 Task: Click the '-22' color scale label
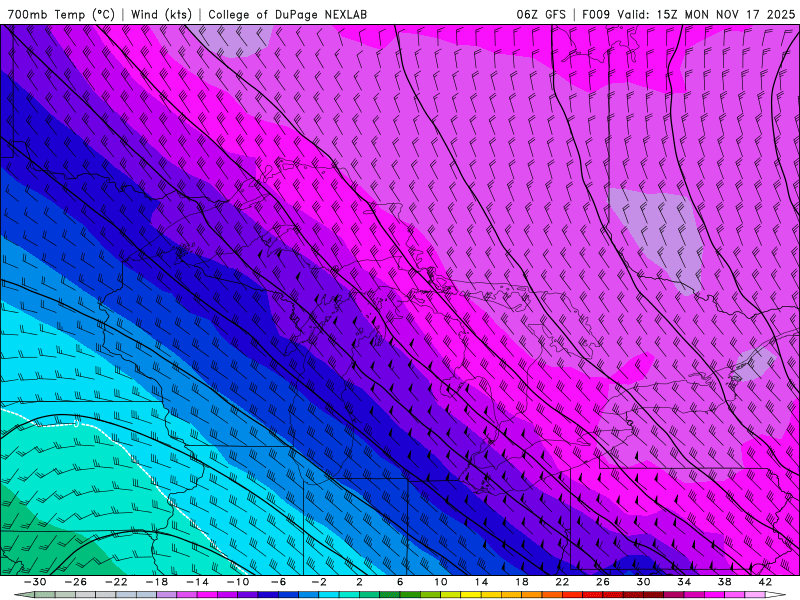pyautogui.click(x=116, y=582)
